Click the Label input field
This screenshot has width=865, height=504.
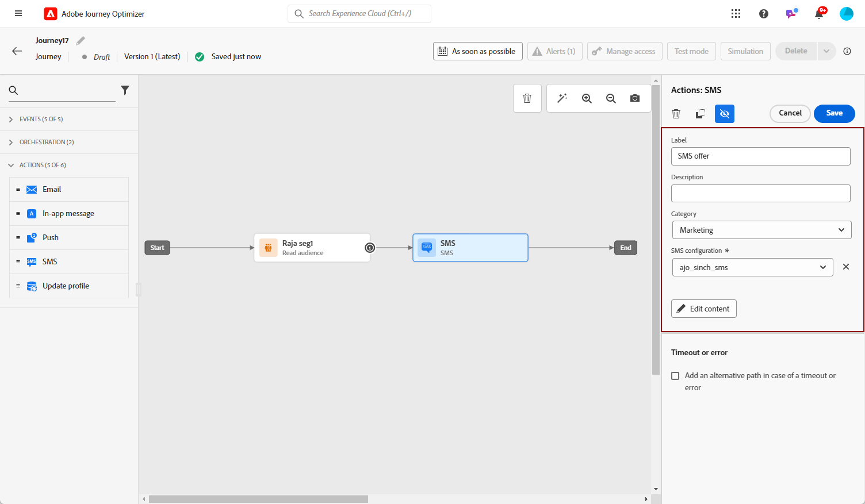(x=761, y=156)
